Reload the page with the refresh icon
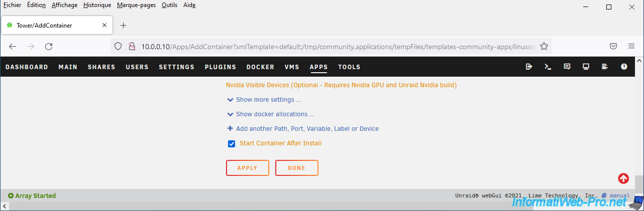Image resolution: width=644 pixels, height=211 pixels. point(49,46)
